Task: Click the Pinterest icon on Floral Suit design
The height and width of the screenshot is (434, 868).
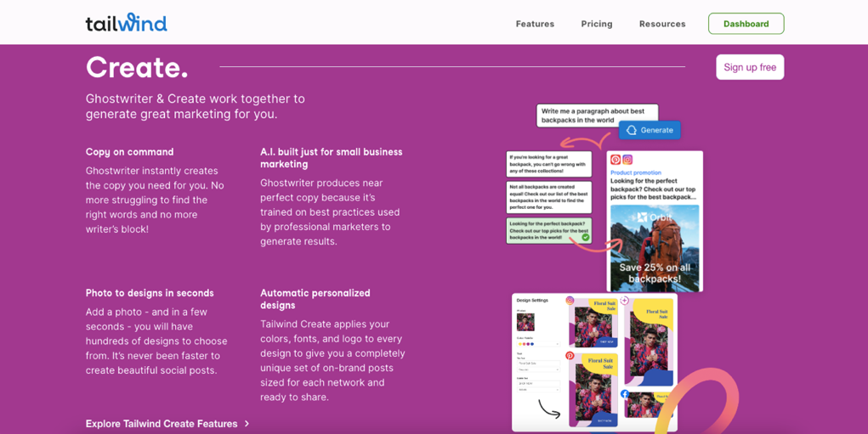Action: (x=570, y=355)
